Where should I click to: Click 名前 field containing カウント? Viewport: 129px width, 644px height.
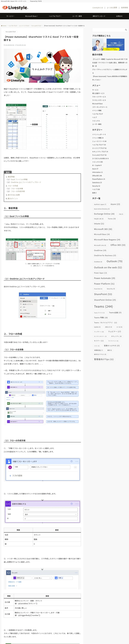click(51, 510)
